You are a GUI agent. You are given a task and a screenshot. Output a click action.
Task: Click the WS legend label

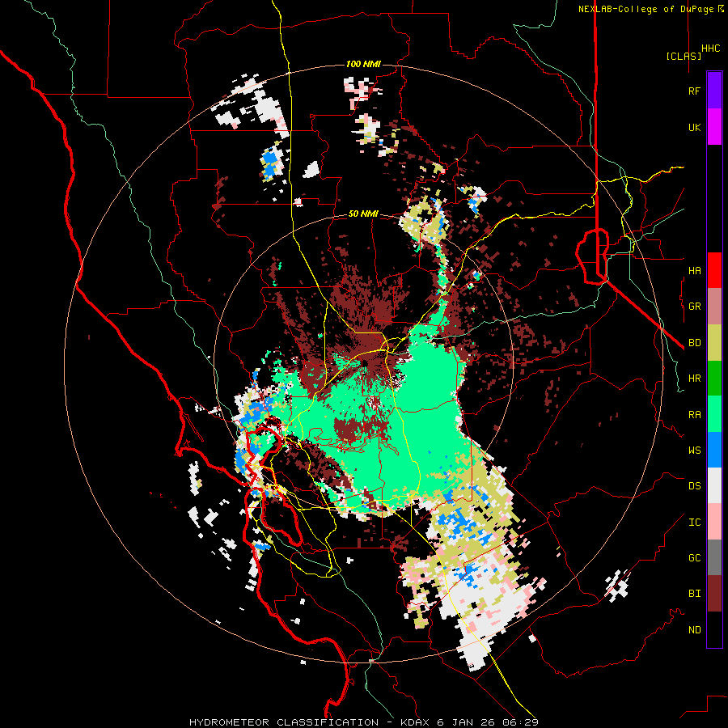(694, 451)
